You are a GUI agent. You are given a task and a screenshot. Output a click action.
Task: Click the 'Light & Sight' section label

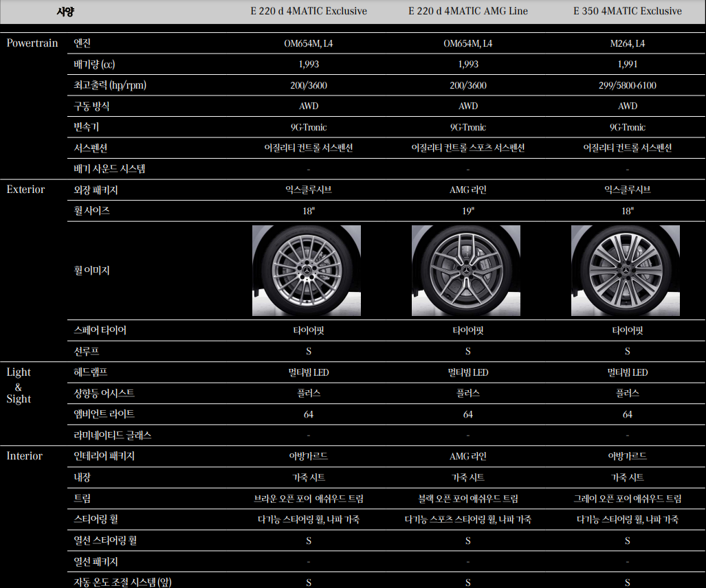(x=19, y=385)
